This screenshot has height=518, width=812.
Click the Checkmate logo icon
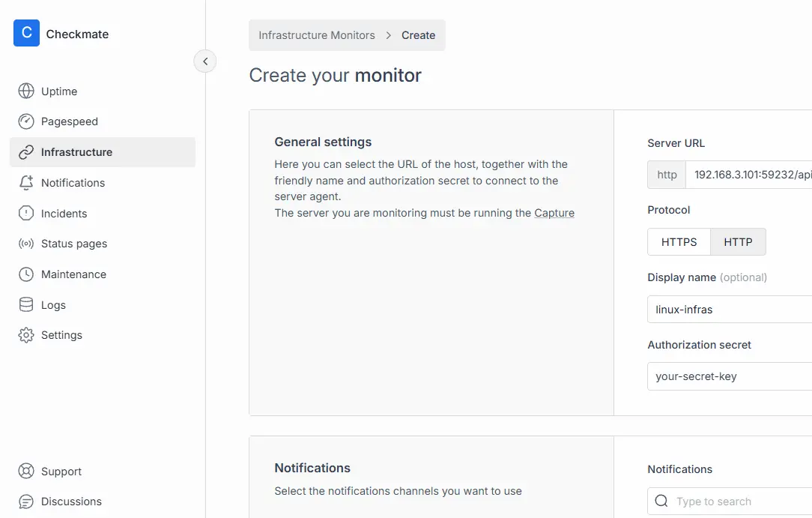(26, 34)
